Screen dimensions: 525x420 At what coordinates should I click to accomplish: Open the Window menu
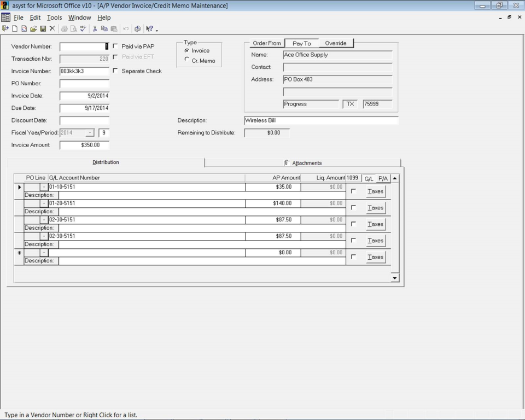tap(79, 17)
